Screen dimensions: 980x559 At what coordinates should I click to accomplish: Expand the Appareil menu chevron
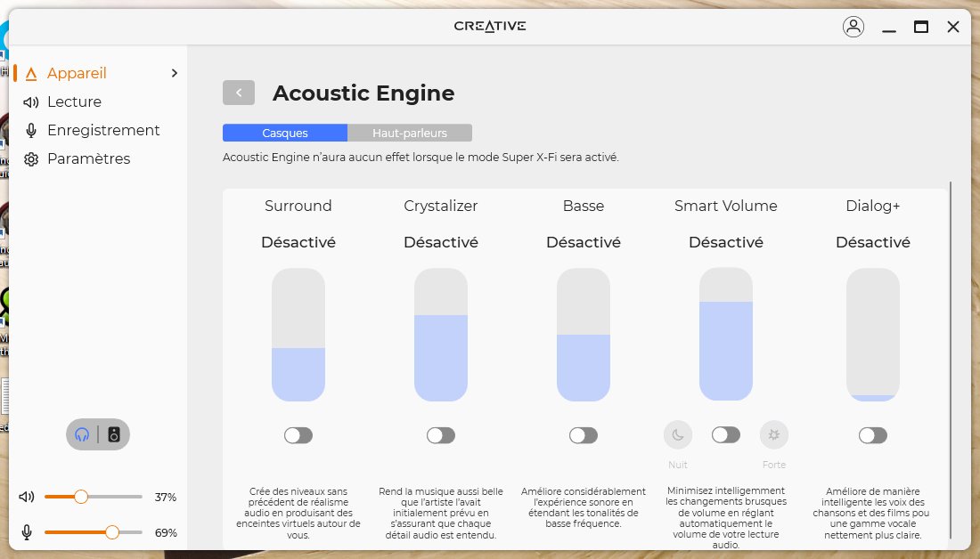(x=175, y=73)
